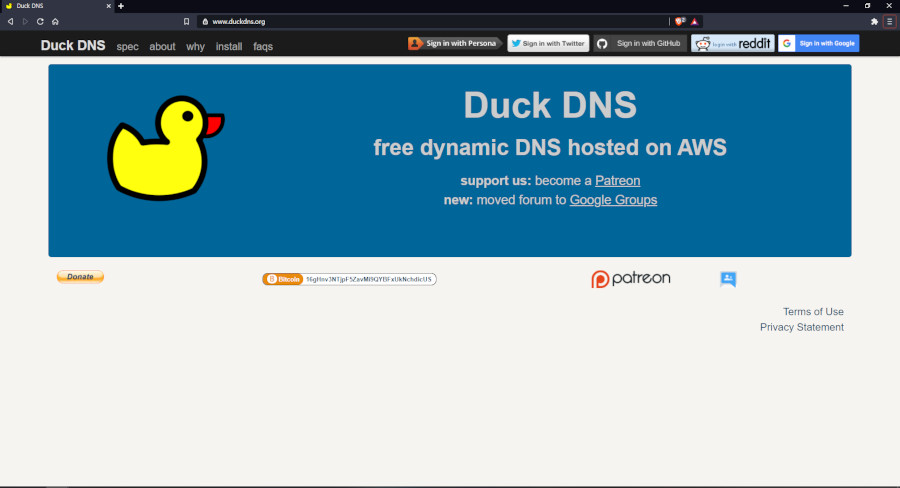
Task: Open Privacy Statement
Action: pyautogui.click(x=802, y=327)
